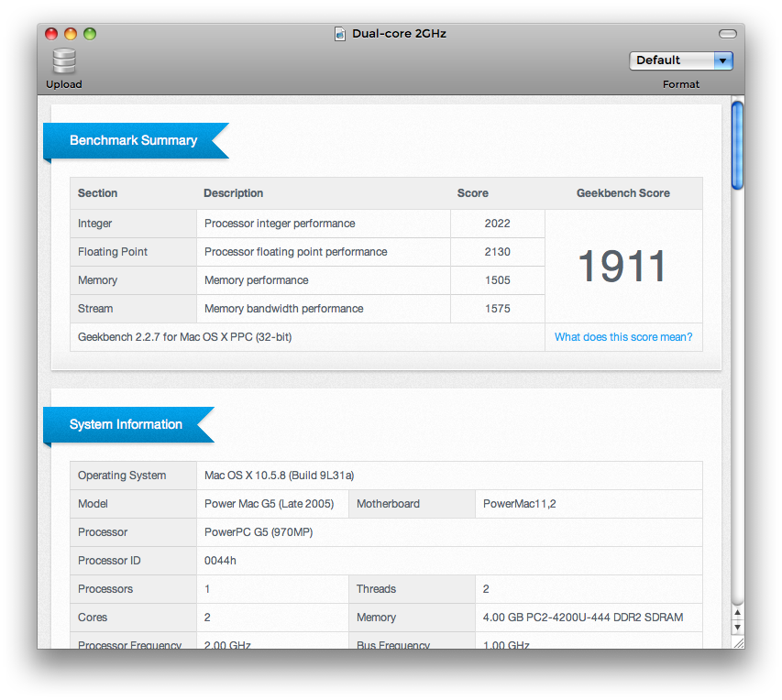The width and height of the screenshot is (782, 700).
Task: Click the Benchmark Summary ribbon banner
Action: tap(133, 140)
